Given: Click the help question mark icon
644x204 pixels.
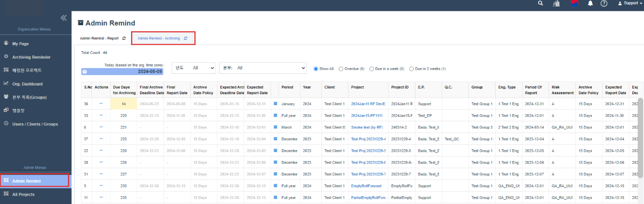Looking at the screenshot, I should pos(604,3).
